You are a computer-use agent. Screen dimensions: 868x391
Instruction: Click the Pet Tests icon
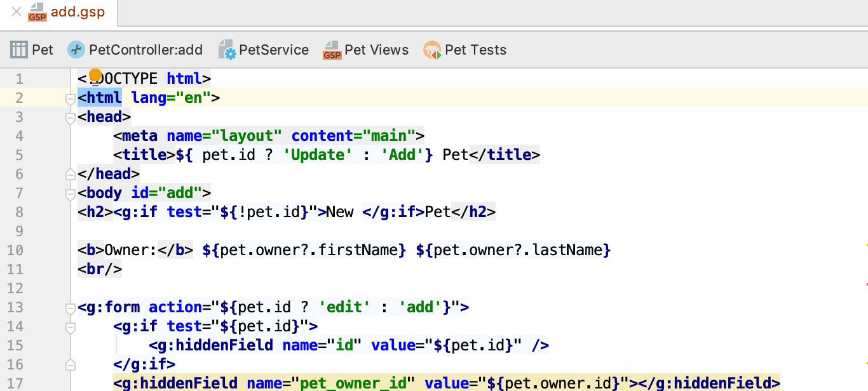pyautogui.click(x=432, y=50)
